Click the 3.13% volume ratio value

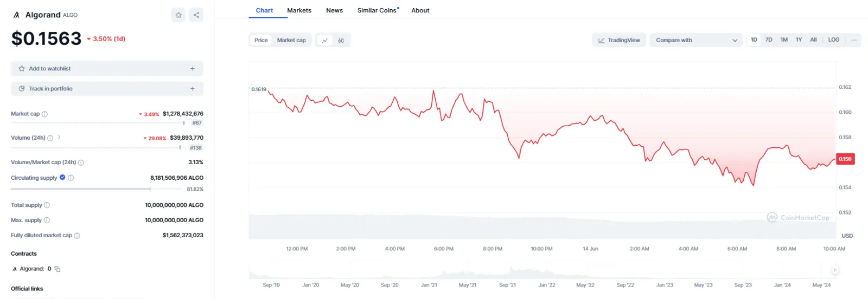[196, 162]
